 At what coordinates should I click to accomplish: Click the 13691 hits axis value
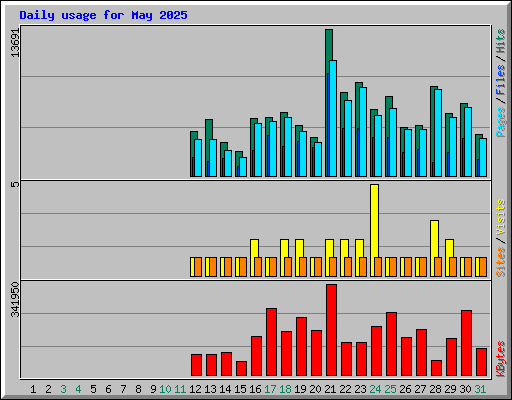pyautogui.click(x=15, y=42)
